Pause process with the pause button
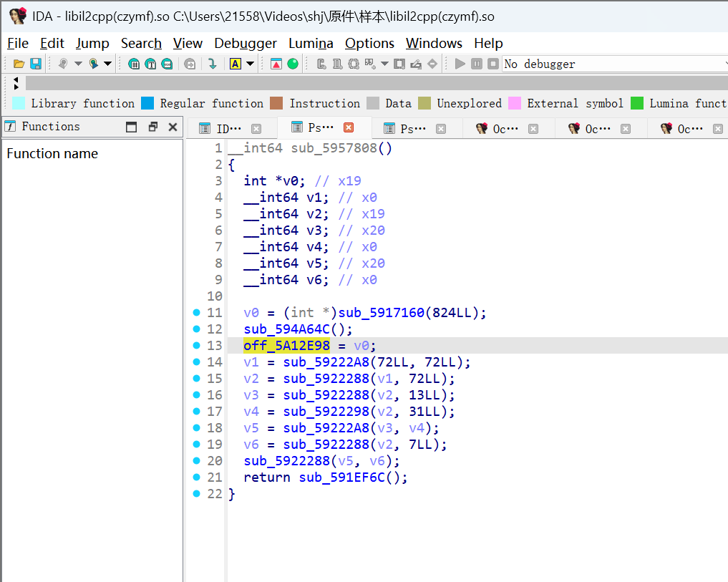This screenshot has height=582, width=728. [x=476, y=64]
